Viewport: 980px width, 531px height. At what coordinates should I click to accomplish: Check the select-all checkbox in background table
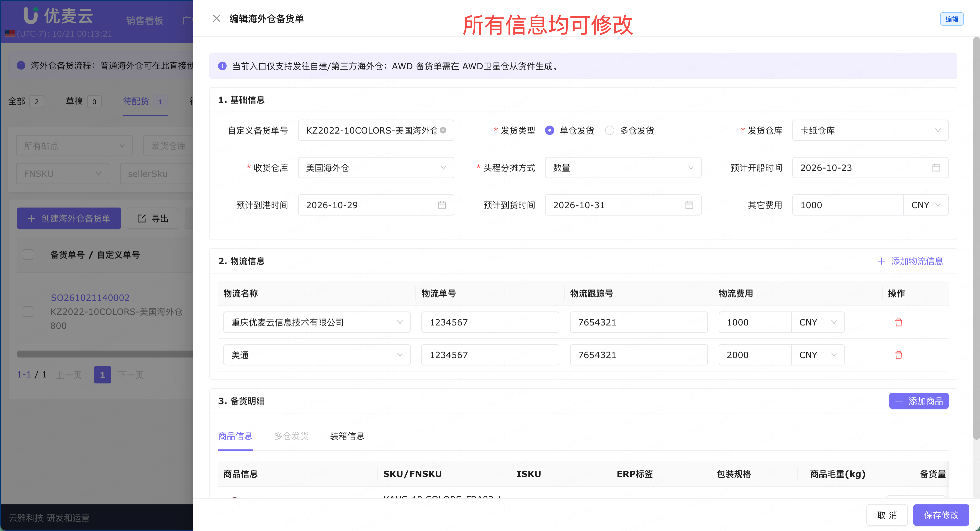tap(28, 255)
